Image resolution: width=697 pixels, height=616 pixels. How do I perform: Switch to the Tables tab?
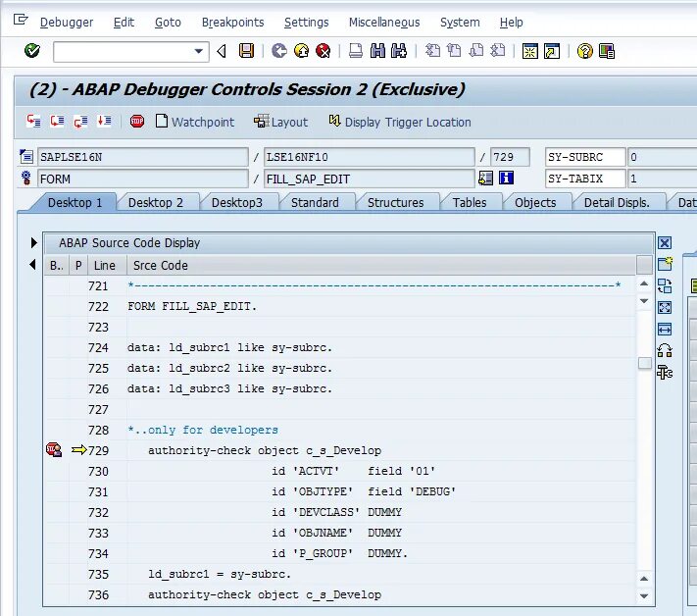click(470, 202)
